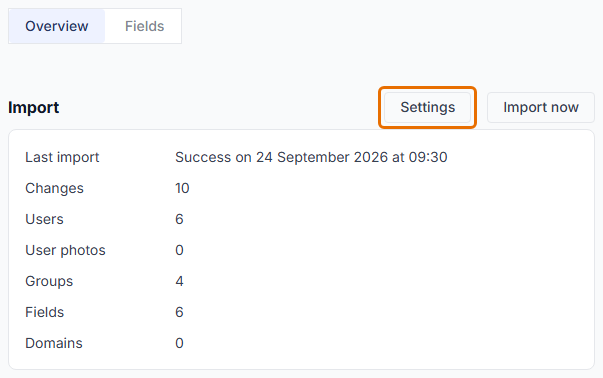
Task: Click the Changes count value 10
Action: [182, 188]
